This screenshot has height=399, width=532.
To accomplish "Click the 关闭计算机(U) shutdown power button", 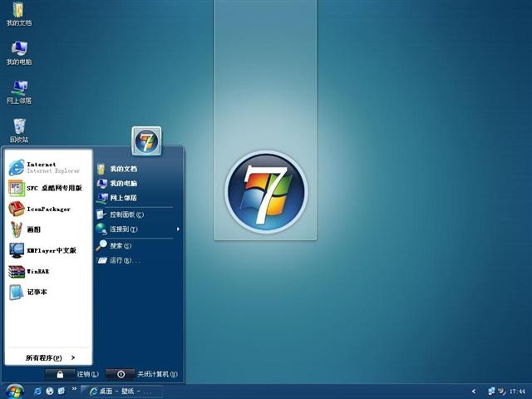I will pyautogui.click(x=121, y=374).
